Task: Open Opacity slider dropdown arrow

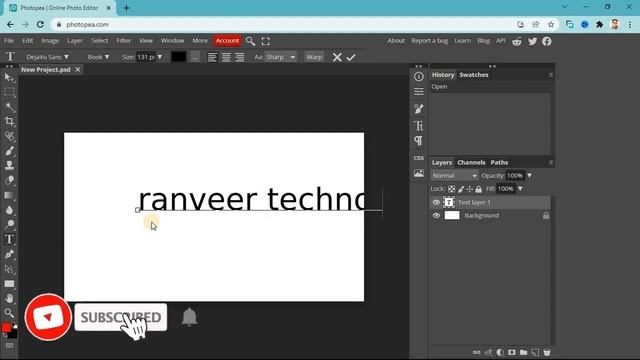Action: (529, 176)
